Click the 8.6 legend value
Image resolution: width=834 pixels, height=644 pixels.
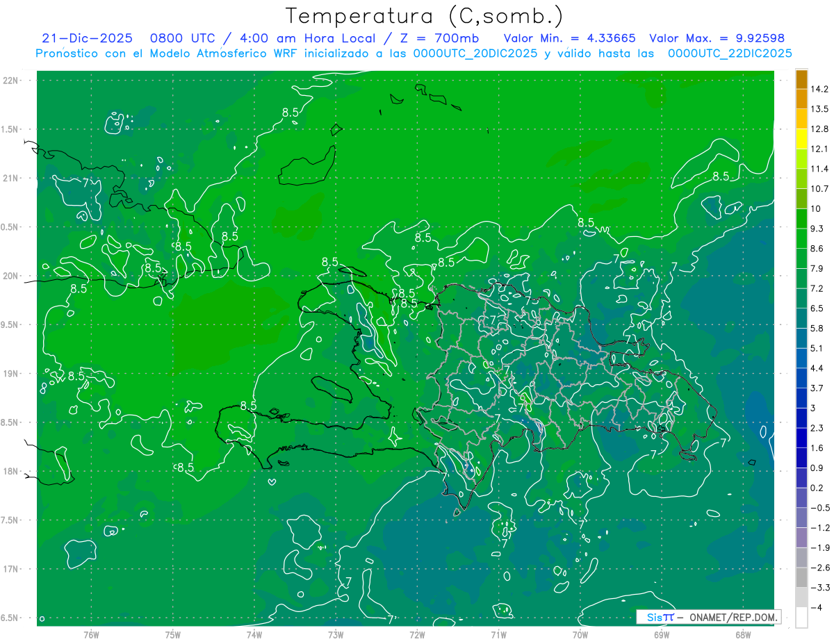click(x=817, y=248)
